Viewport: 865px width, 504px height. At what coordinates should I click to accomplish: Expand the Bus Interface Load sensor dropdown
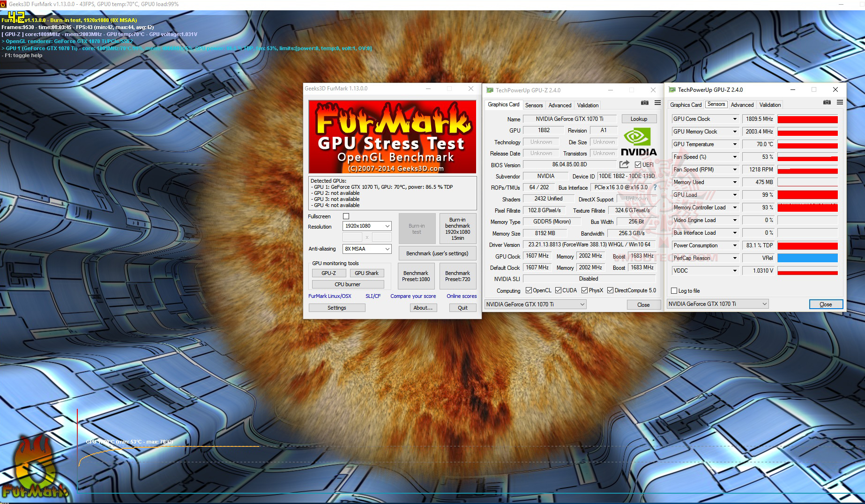click(735, 233)
